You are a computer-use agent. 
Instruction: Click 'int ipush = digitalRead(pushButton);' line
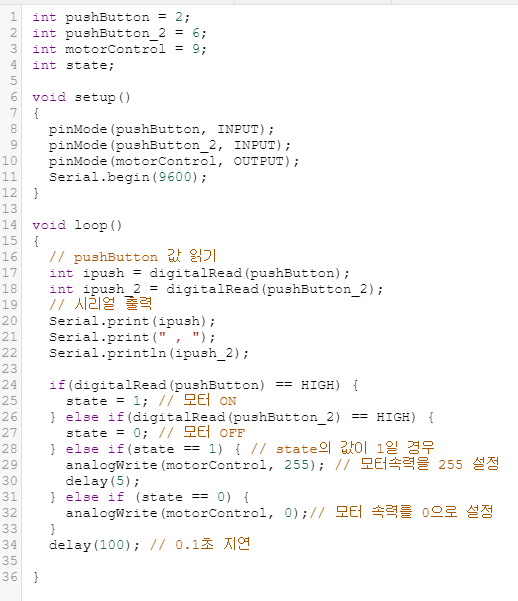click(x=199, y=273)
